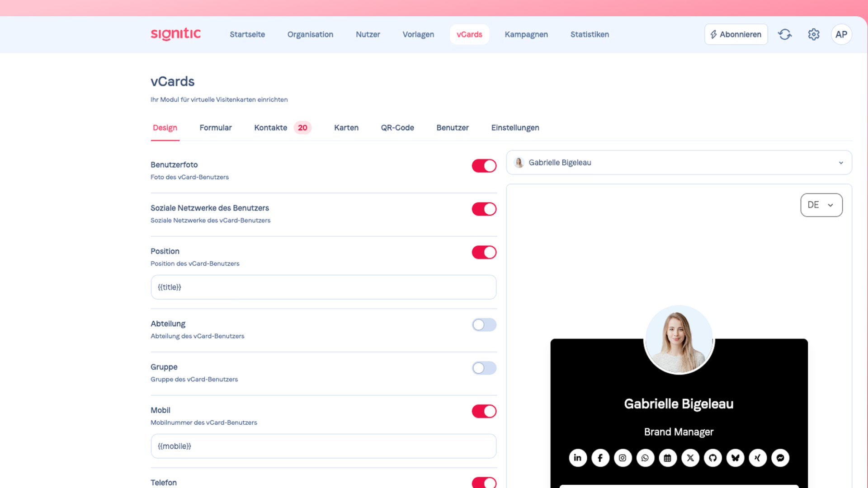
Task: Open the Kontakte tab
Action: click(271, 128)
